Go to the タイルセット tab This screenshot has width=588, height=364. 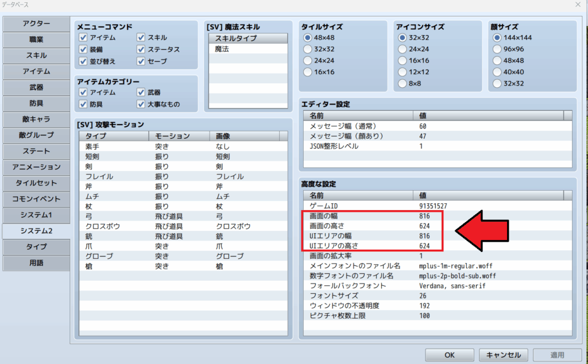tap(36, 183)
